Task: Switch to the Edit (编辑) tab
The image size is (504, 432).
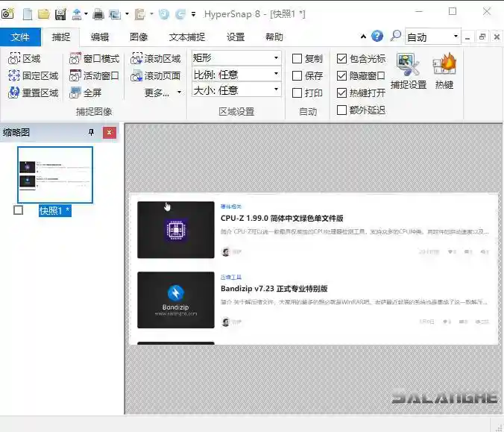Action: (x=100, y=37)
